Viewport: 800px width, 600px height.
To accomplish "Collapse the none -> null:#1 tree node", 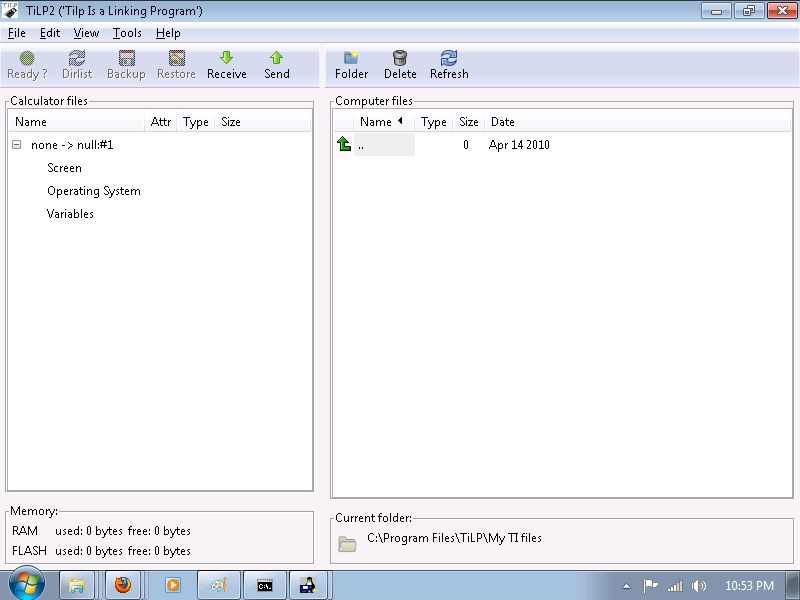I will [x=17, y=145].
